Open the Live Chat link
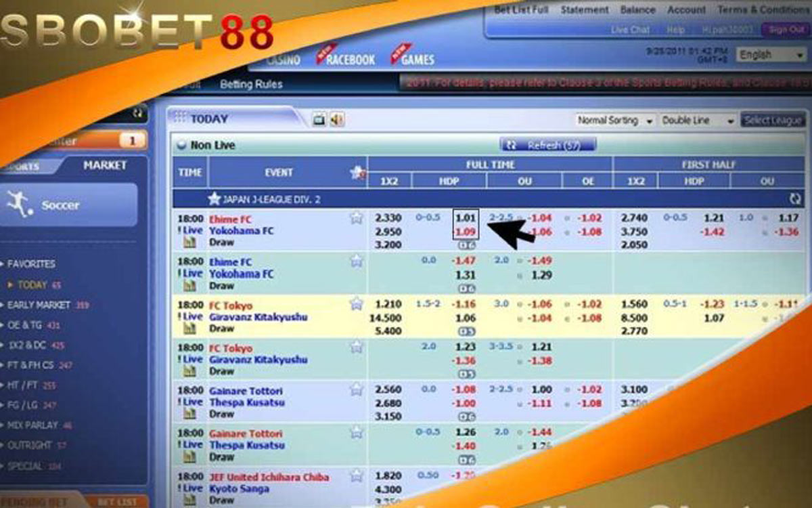 [x=630, y=30]
